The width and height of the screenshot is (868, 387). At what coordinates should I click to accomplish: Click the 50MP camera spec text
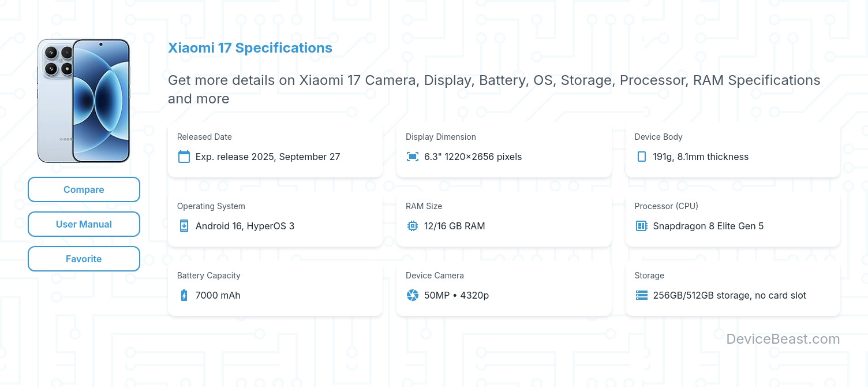[x=456, y=295]
